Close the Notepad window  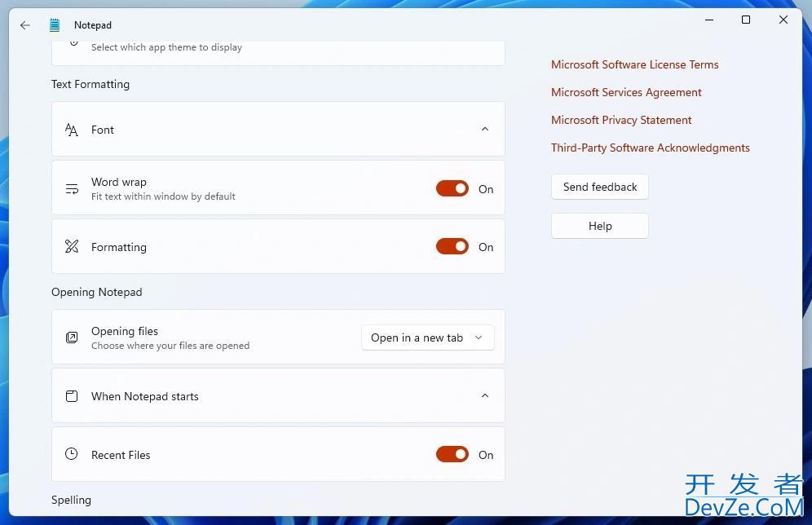783,20
